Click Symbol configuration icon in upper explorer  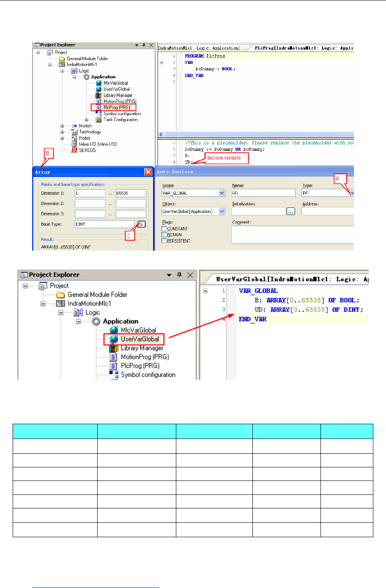[99, 113]
